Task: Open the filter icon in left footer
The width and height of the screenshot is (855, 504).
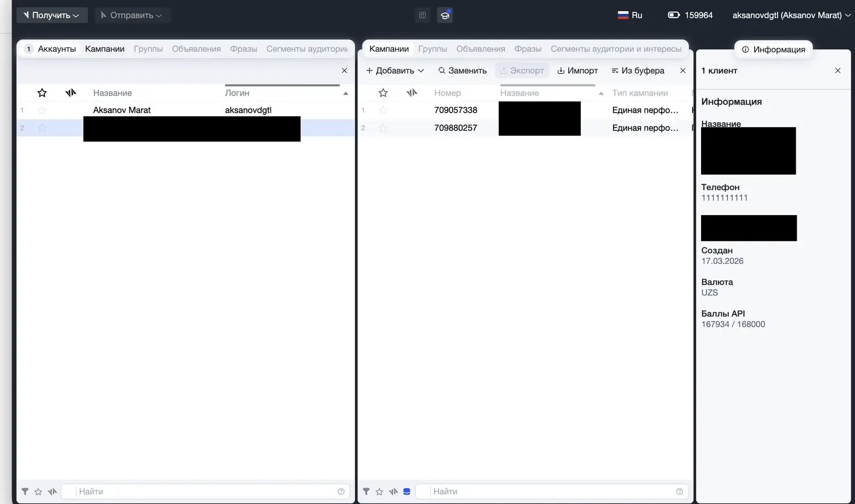Action: 25,491
